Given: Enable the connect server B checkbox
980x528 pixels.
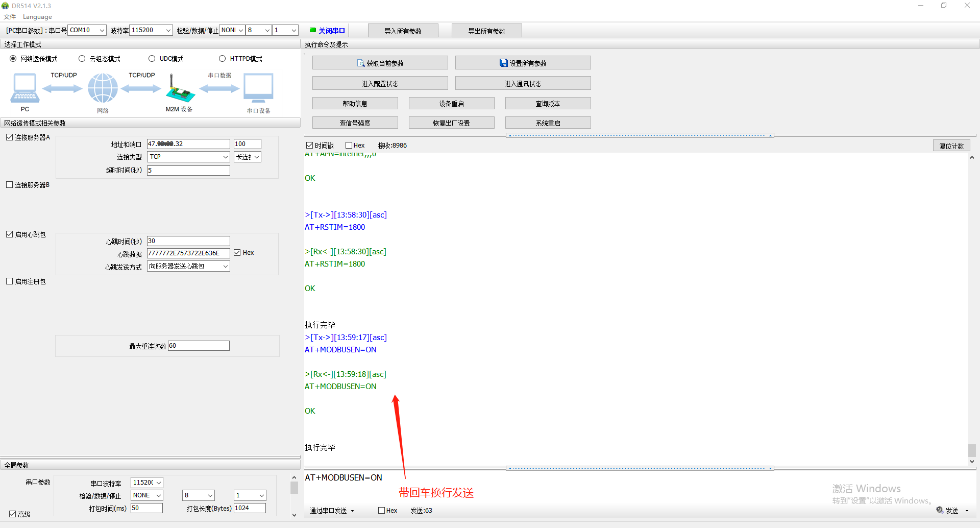Looking at the screenshot, I should 10,185.
